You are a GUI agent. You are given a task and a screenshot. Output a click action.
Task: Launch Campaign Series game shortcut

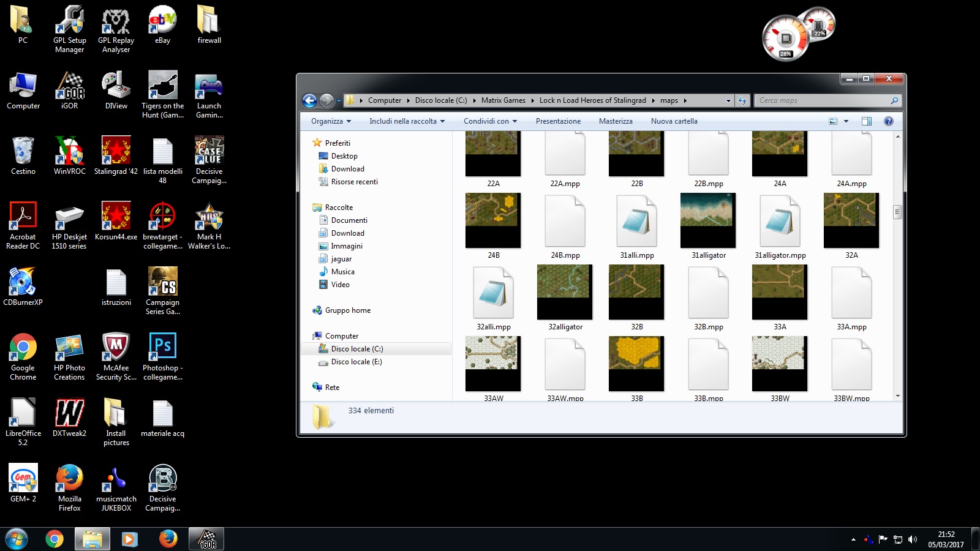coord(162,291)
